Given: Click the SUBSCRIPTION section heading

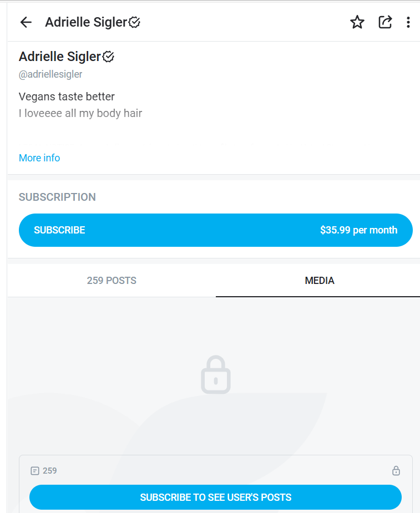Looking at the screenshot, I should [x=57, y=197].
